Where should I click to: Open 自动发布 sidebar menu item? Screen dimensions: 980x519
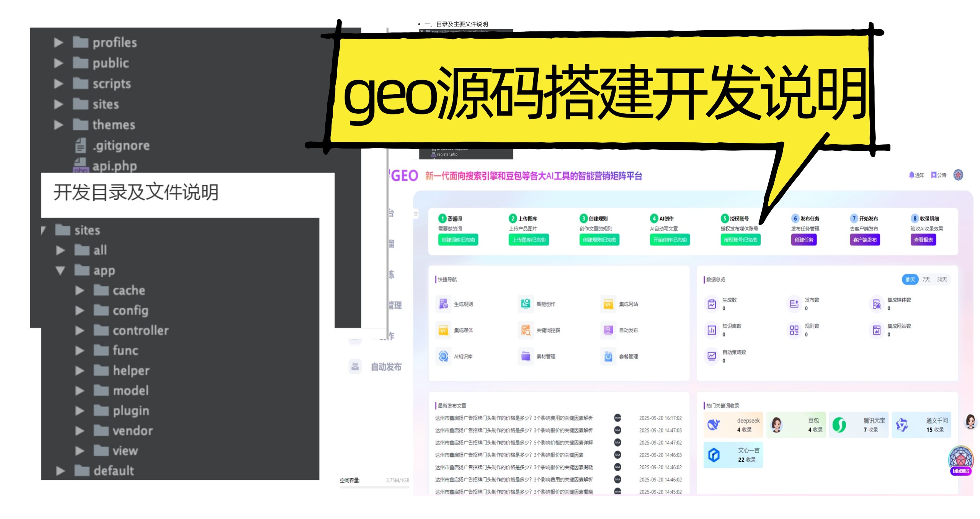coord(386,367)
